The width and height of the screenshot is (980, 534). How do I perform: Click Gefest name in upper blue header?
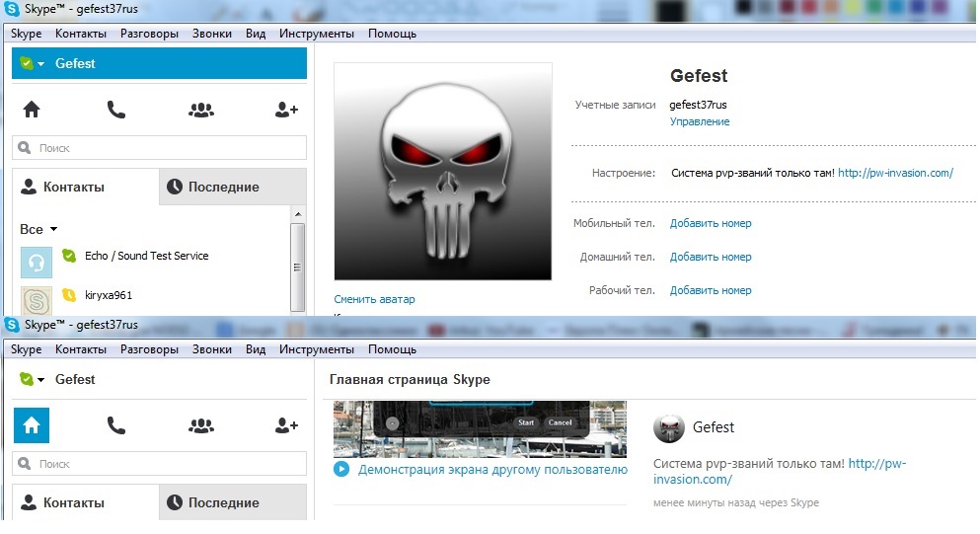tap(75, 63)
